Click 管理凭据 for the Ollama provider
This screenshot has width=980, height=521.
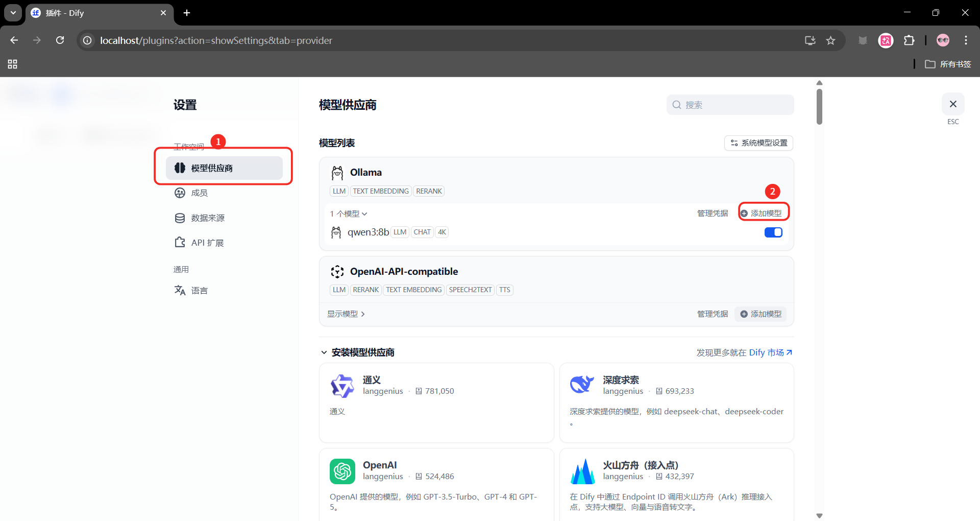[713, 213]
